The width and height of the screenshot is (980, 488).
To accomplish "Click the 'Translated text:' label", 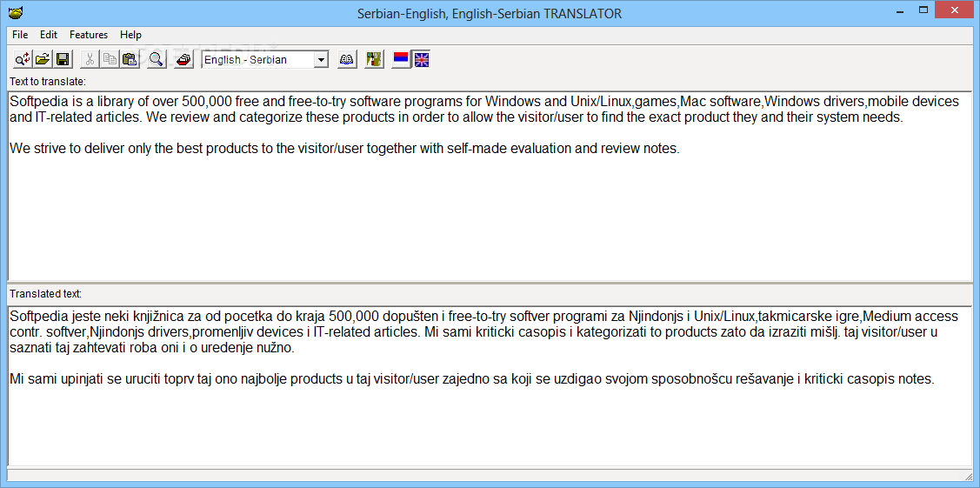I will point(45,294).
